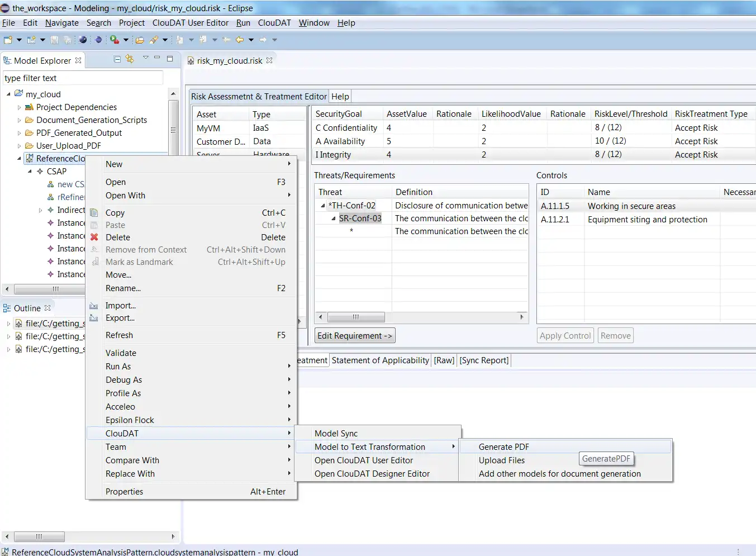Image resolution: width=756 pixels, height=556 pixels.
Task: Open the Model Explorer view menu dropdown
Action: pos(145,59)
